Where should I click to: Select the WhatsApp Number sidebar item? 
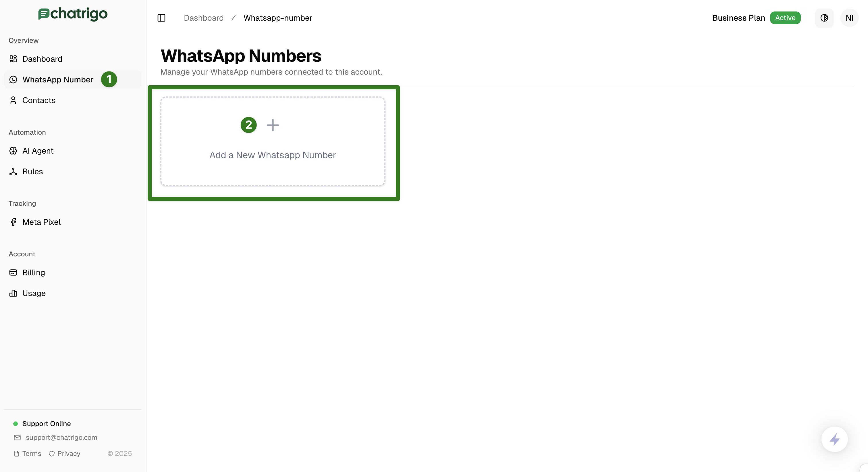click(x=58, y=80)
